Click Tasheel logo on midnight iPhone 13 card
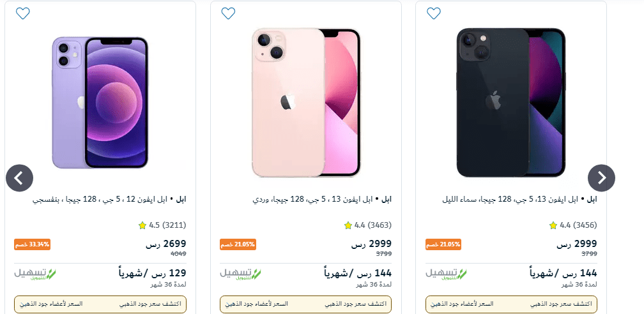 (447, 274)
